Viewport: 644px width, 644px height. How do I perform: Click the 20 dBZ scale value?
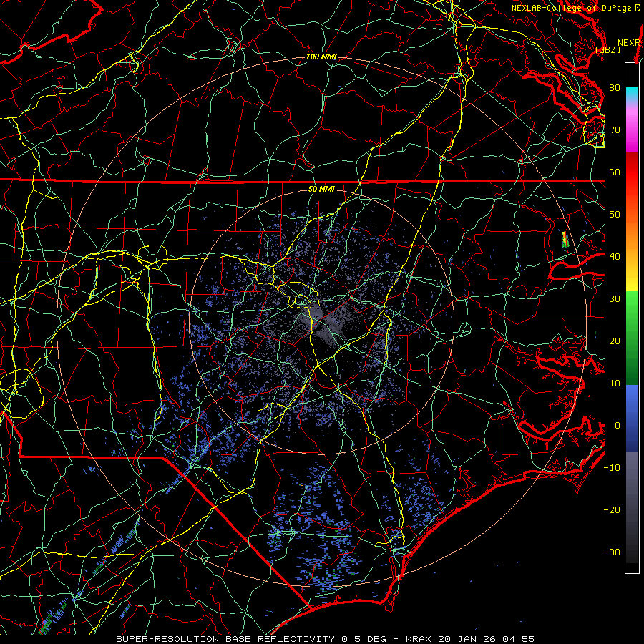[x=615, y=341]
